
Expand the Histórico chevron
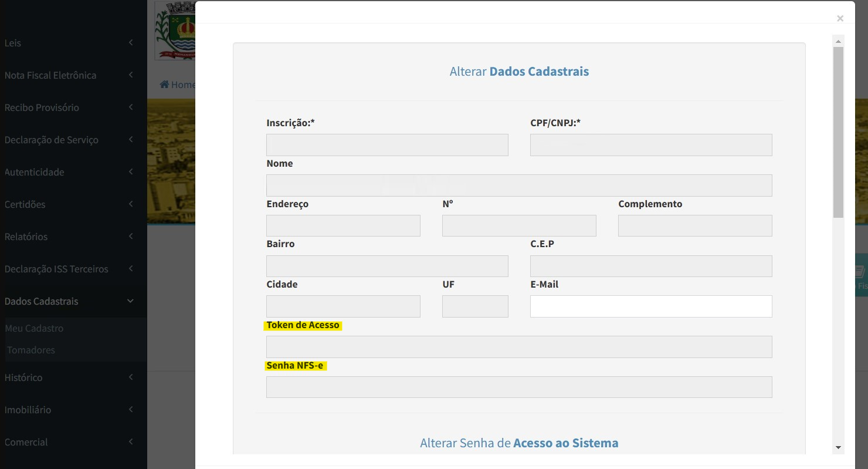click(131, 377)
